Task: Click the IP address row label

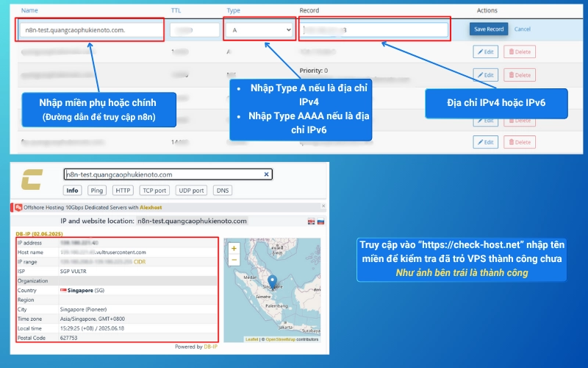Action: tap(29, 243)
